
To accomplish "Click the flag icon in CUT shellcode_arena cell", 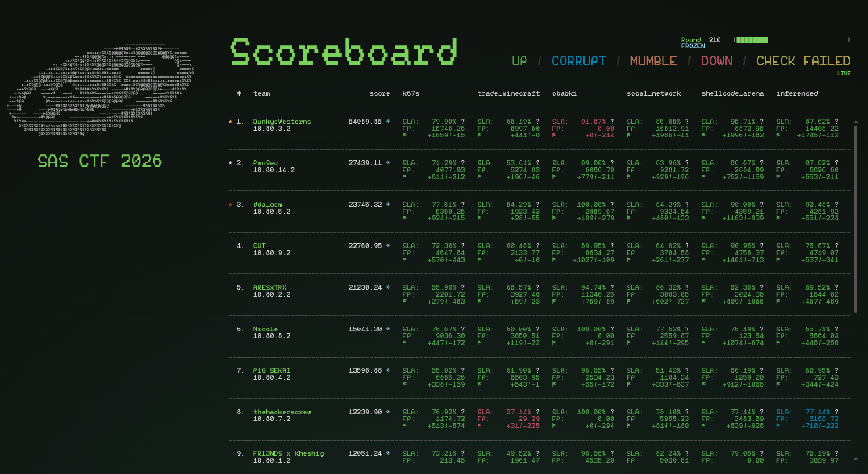I will pyautogui.click(x=703, y=260).
